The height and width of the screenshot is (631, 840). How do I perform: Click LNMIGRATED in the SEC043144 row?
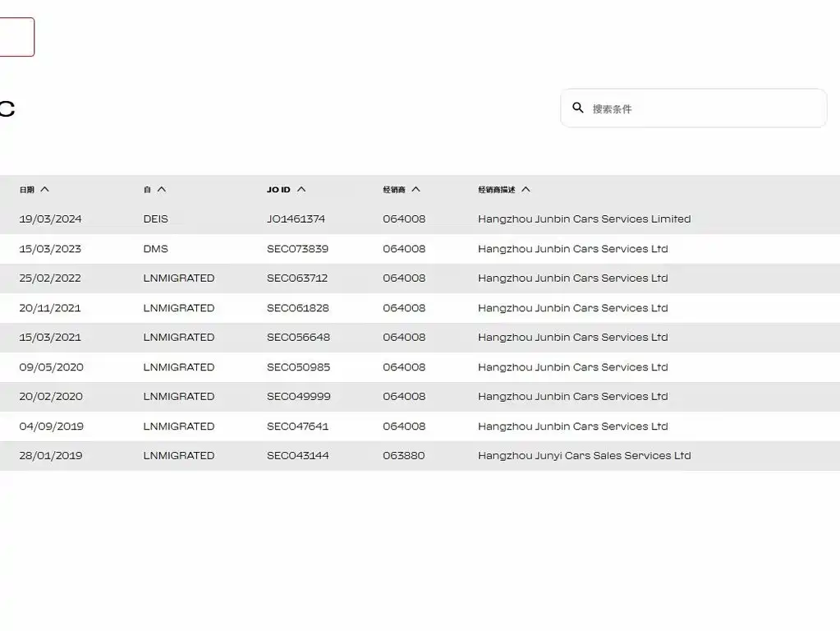pos(179,456)
